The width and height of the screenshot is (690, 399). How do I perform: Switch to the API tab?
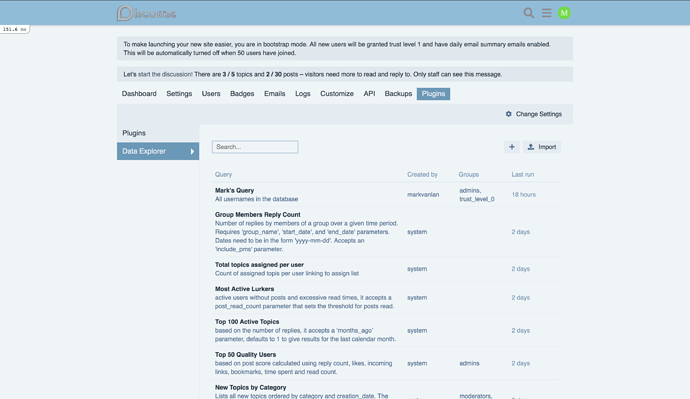(x=369, y=94)
